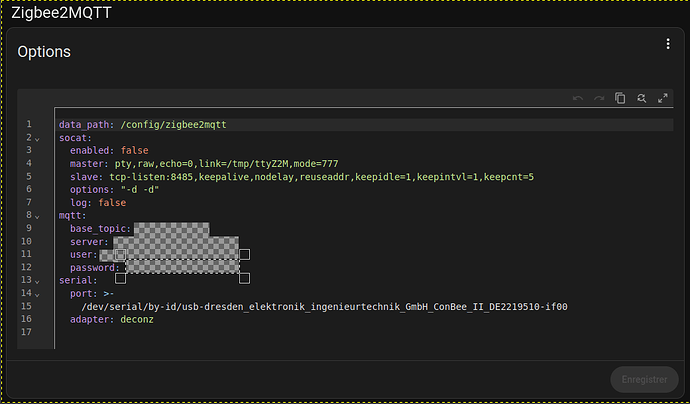Click the redacted password value field
Image resolution: width=690 pixels, height=404 pixels.
coord(183,267)
